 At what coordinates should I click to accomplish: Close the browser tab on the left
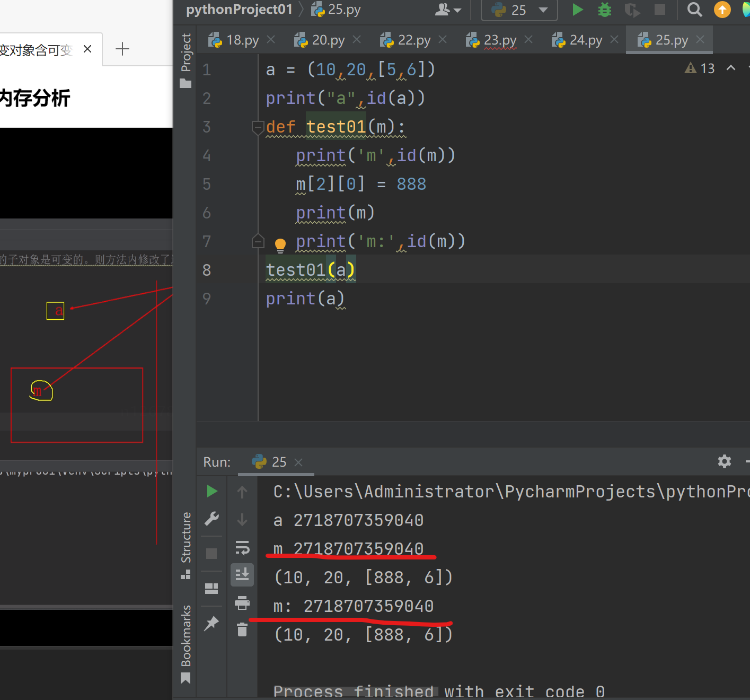[x=88, y=49]
